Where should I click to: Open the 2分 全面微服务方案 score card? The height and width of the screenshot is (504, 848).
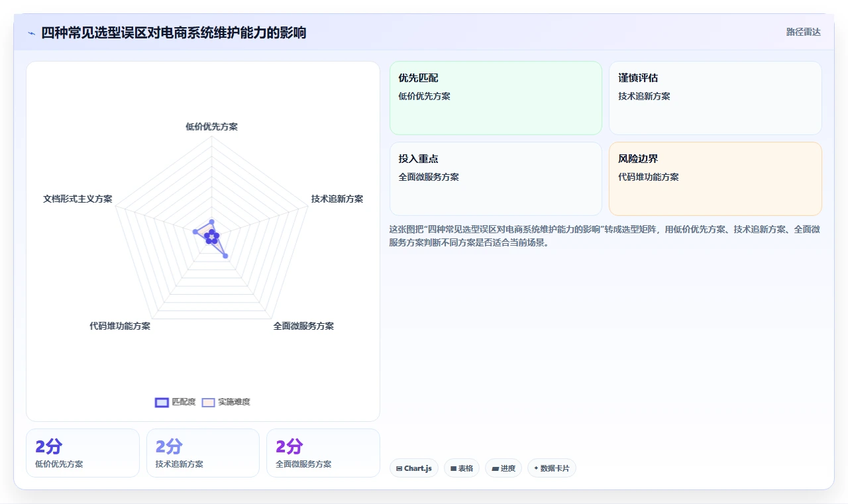point(323,453)
